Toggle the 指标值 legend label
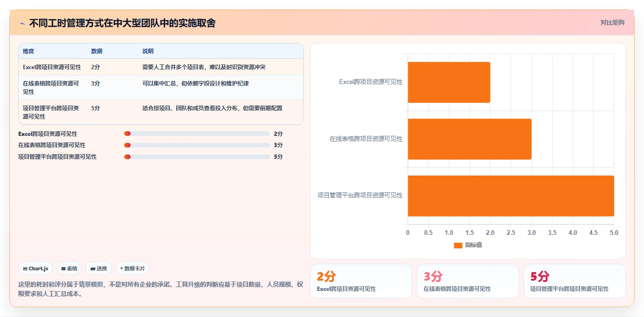644x317 pixels. [x=473, y=245]
